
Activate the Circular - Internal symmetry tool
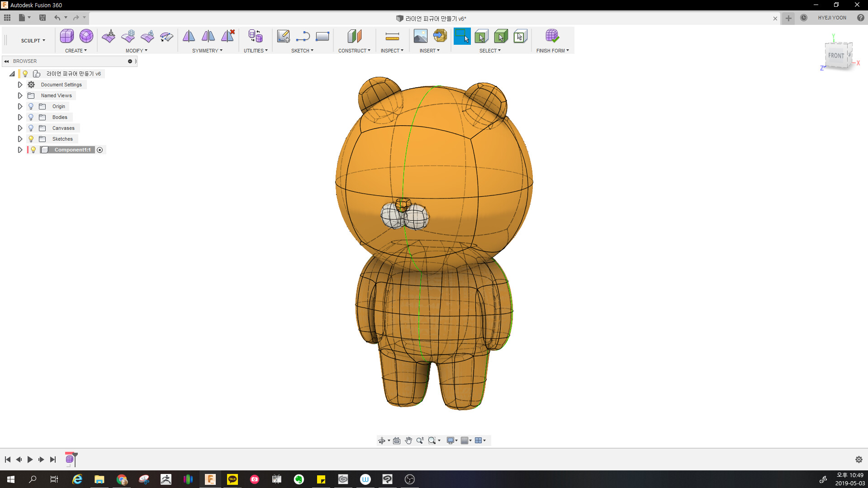pyautogui.click(x=208, y=36)
